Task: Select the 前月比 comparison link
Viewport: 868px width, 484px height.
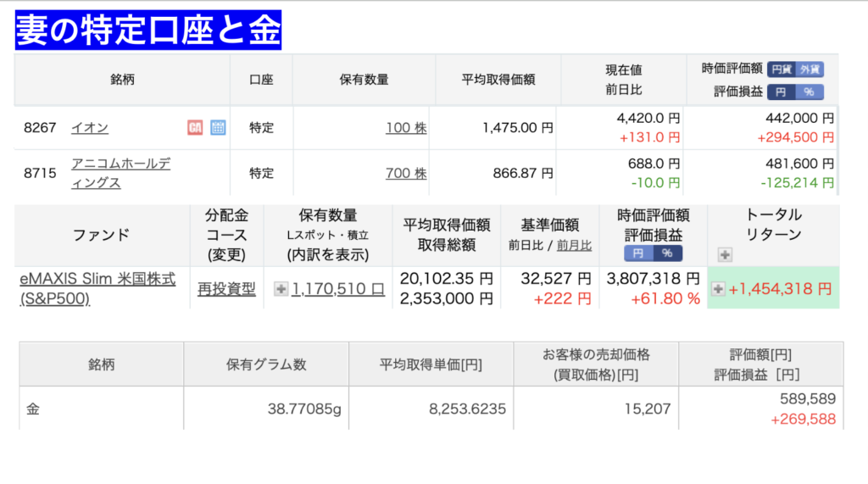Action: coord(574,245)
